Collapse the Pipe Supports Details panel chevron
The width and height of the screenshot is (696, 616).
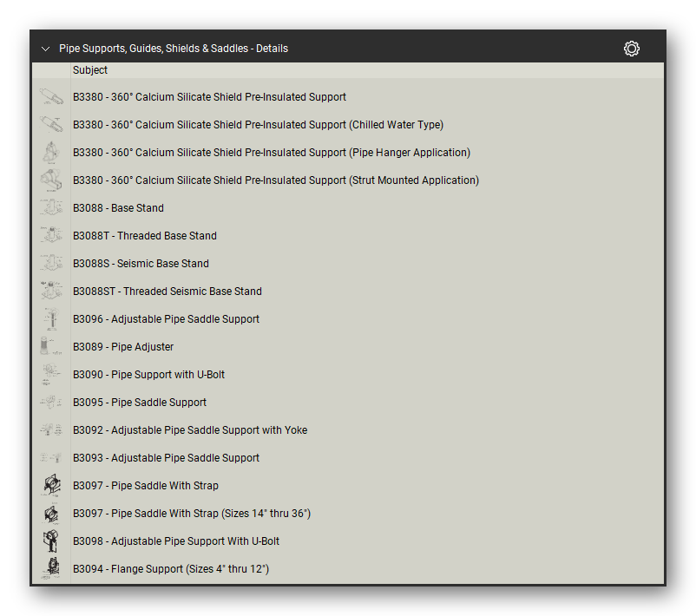click(x=45, y=49)
